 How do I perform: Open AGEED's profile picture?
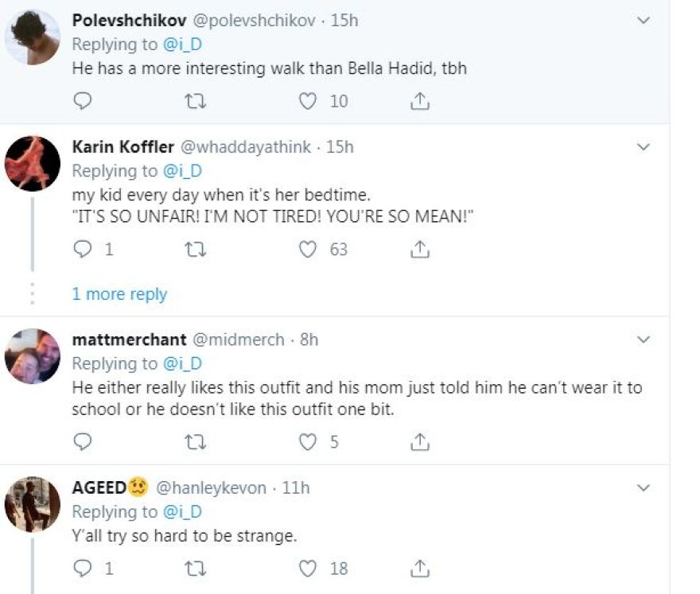[x=33, y=504]
